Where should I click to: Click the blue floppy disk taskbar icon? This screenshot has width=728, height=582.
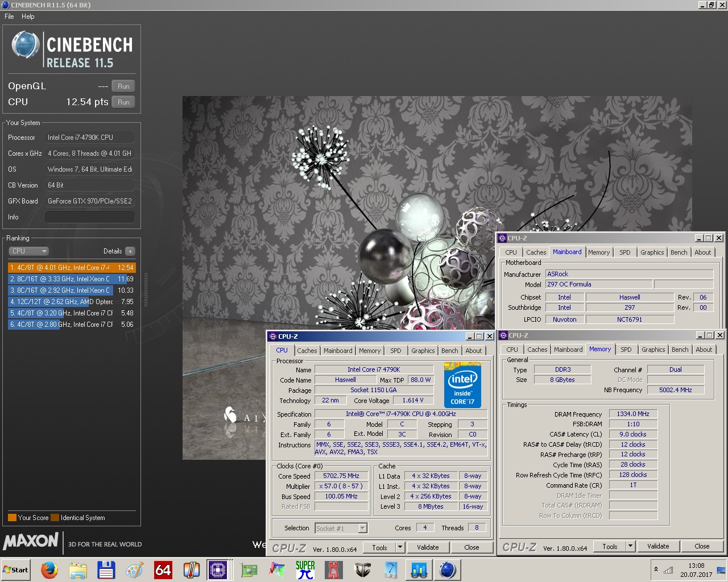tap(106, 570)
